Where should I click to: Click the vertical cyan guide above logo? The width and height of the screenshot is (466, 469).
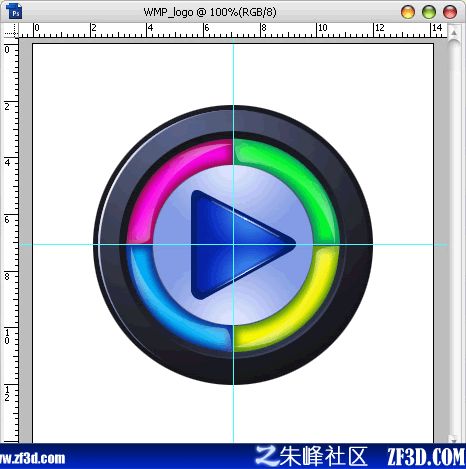[233, 73]
